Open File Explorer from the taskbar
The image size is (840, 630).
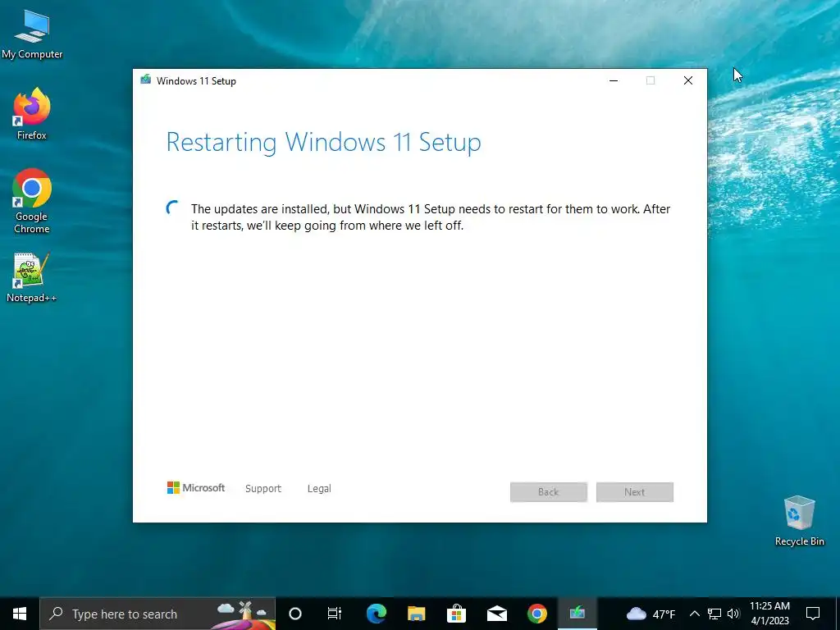416,614
